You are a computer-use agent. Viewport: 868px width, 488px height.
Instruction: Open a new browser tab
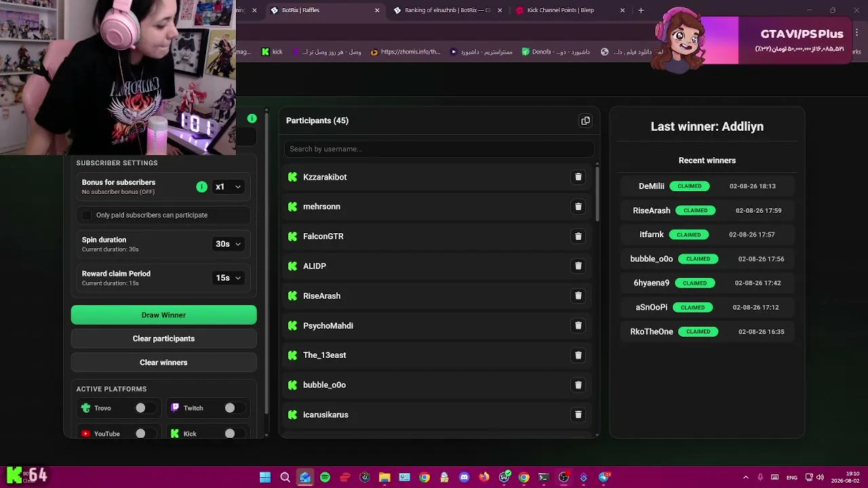pyautogui.click(x=641, y=10)
